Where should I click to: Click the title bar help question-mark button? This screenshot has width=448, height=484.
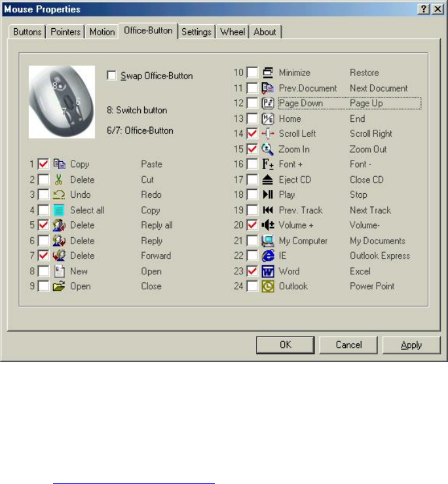click(424, 9)
